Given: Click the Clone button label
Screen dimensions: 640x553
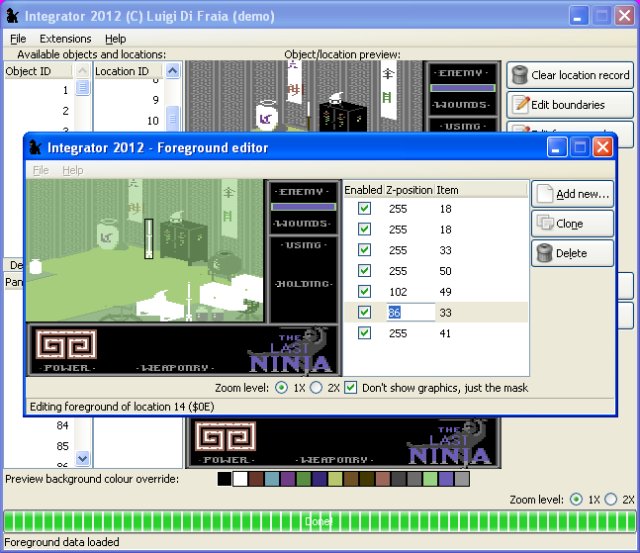Looking at the screenshot, I should click(x=569, y=224).
